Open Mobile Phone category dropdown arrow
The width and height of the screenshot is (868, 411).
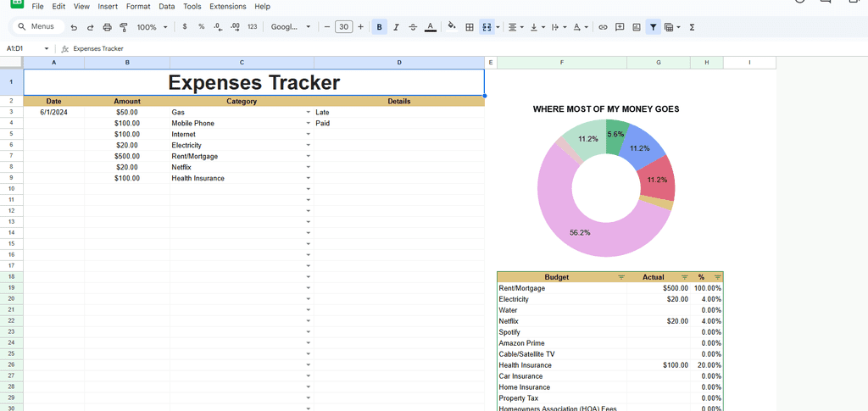(x=309, y=124)
